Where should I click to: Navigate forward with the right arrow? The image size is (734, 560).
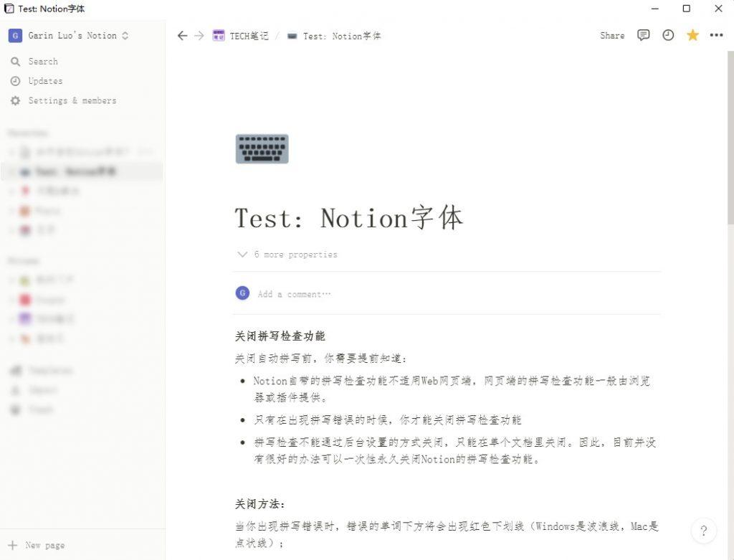coord(199,35)
